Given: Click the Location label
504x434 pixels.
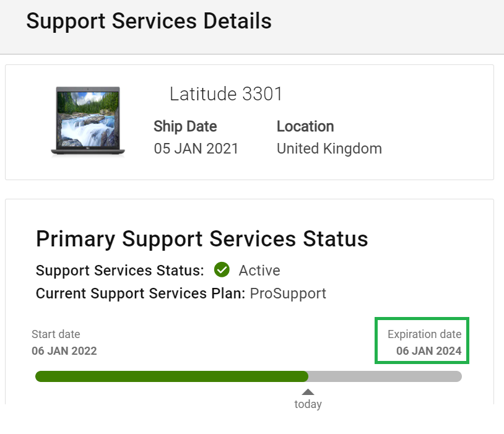Looking at the screenshot, I should pos(305,126).
